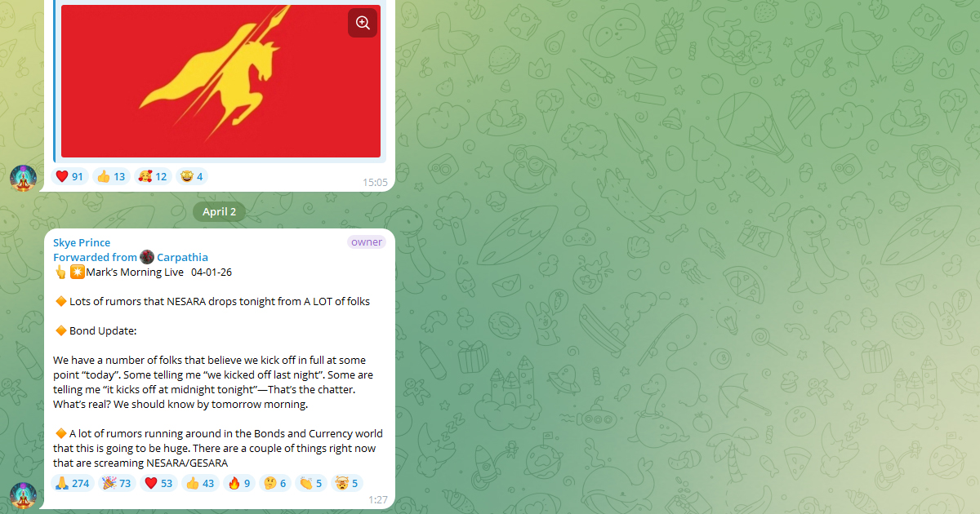The image size is (980, 514).
Task: Click the Carpathia channel avatar icon
Action: tap(147, 257)
